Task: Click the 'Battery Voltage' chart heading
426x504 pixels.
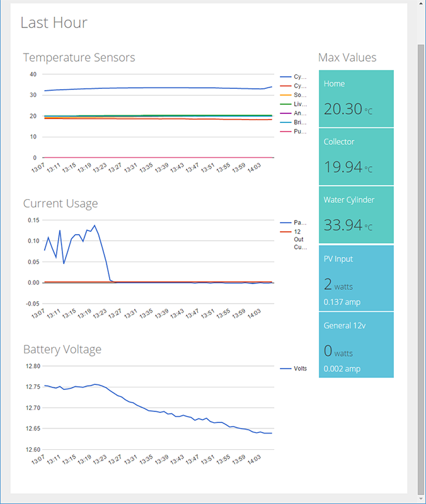Action: tap(62, 350)
